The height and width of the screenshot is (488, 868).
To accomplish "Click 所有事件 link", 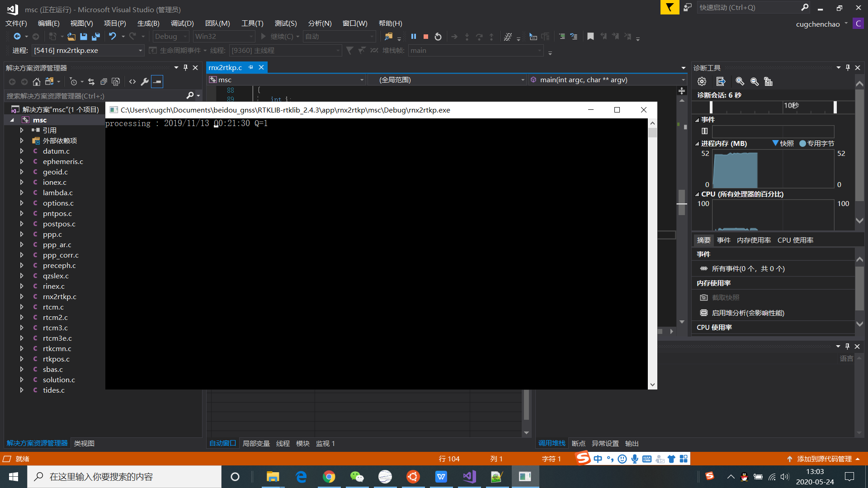I will click(748, 269).
